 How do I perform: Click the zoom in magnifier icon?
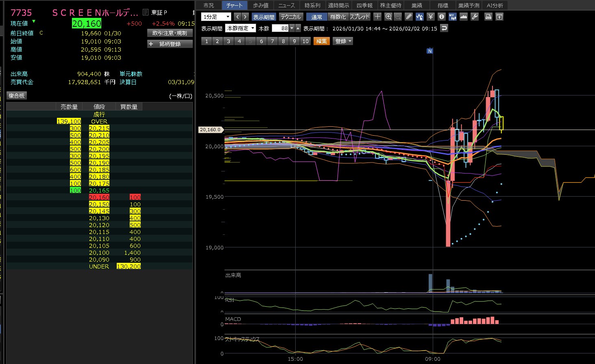[x=388, y=17]
